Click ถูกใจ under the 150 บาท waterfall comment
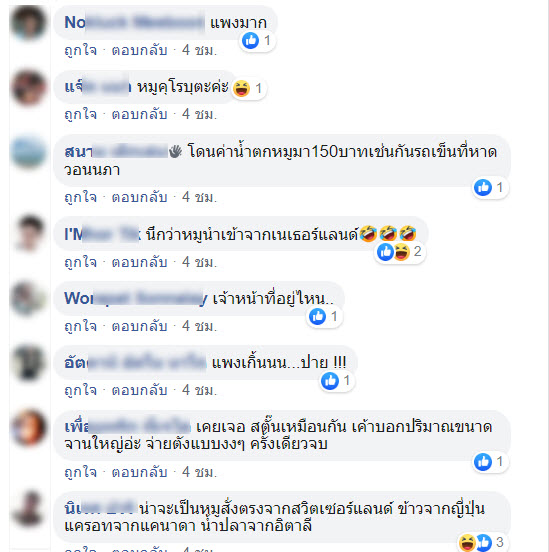 (81, 197)
